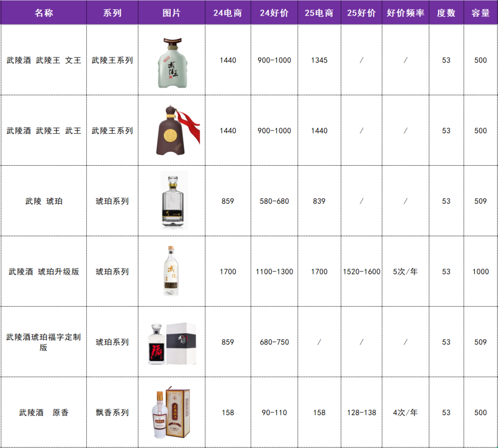
Task: Select capacity 509 in 福字定制版 row
Action: (480, 342)
